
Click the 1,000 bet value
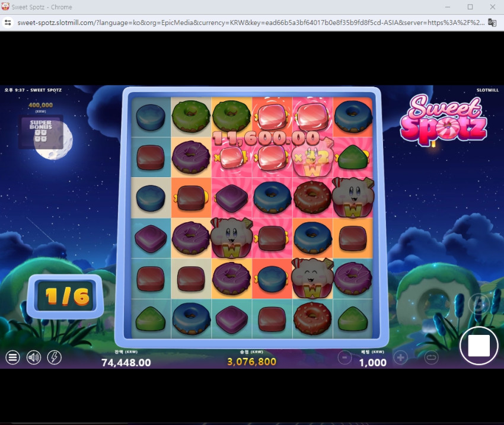tap(372, 363)
